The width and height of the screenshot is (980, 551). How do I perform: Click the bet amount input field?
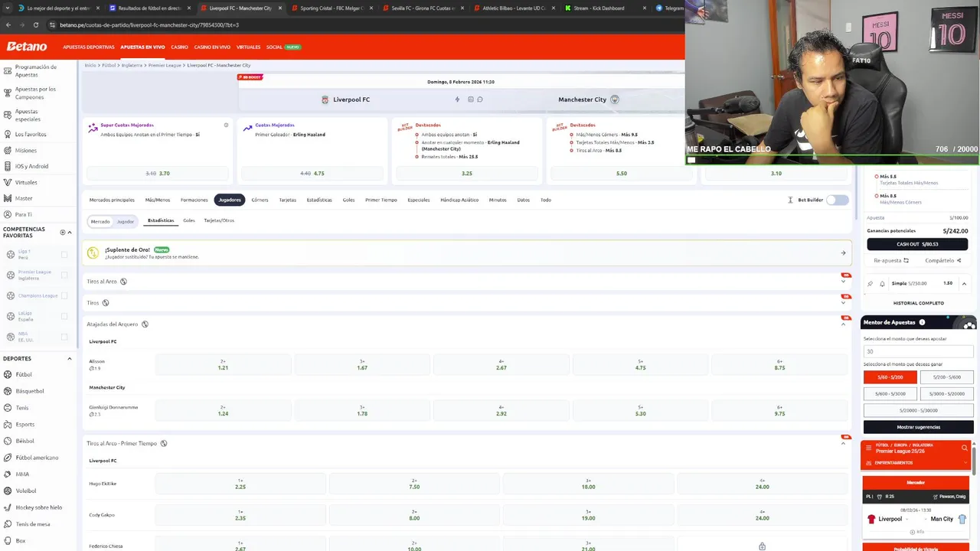tap(918, 351)
